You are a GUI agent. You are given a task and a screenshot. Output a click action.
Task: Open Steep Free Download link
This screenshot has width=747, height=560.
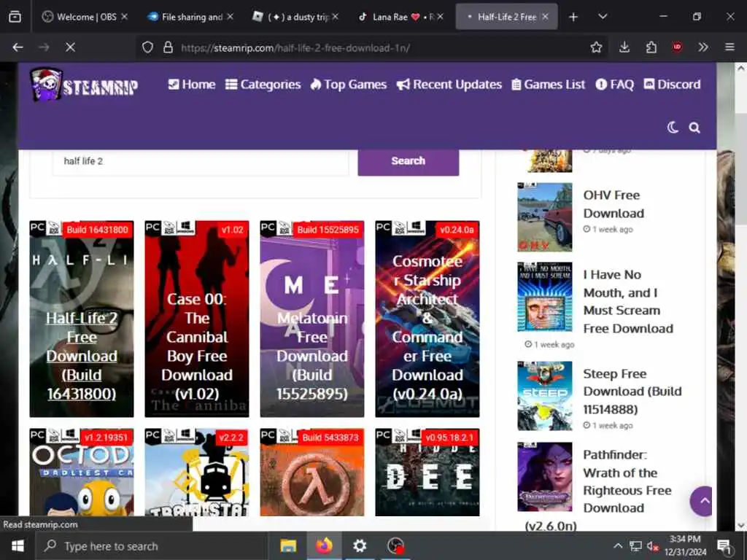click(x=632, y=392)
